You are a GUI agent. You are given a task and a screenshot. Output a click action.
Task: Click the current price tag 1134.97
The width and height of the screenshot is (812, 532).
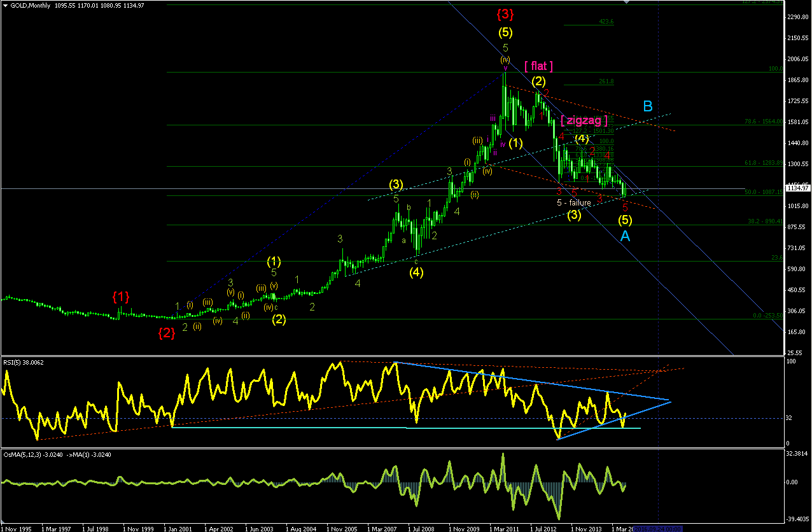click(x=797, y=188)
